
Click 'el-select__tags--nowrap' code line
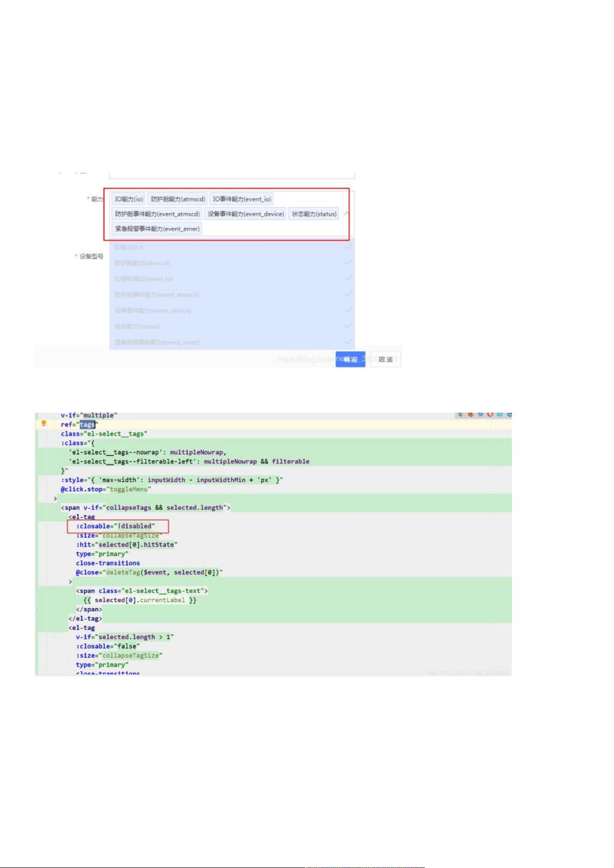point(147,452)
